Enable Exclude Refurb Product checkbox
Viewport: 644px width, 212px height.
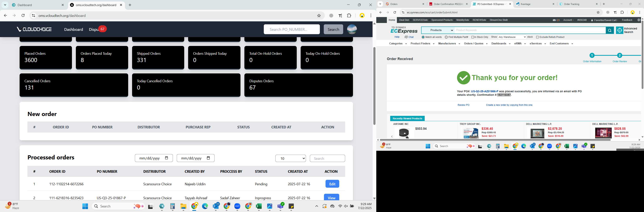[537, 37]
